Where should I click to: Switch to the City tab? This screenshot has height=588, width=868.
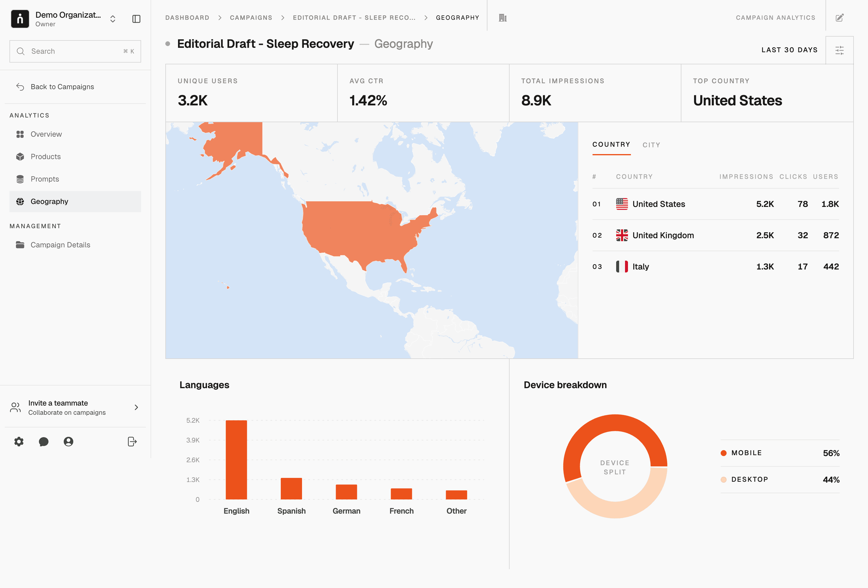pyautogui.click(x=651, y=145)
